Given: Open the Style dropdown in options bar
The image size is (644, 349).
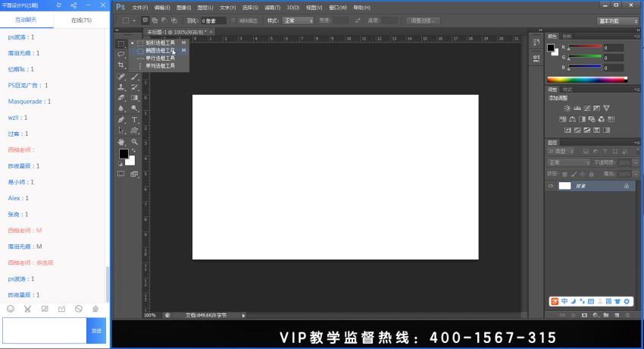Looking at the screenshot, I should 298,20.
